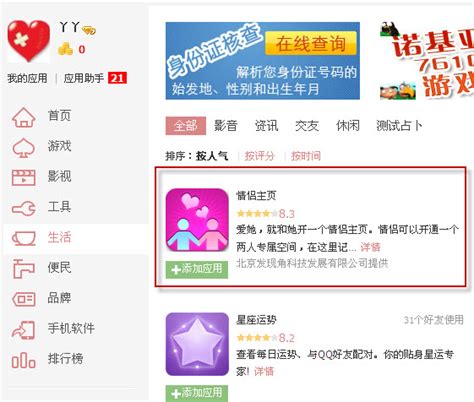Add the 情侣主页 app with 添加应用
The height and width of the screenshot is (402, 474).
197,269
